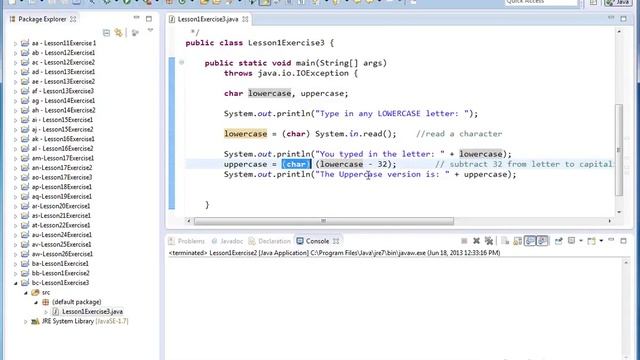Screen dimensions: 640x360
Task: Click the Java perspective button
Action: point(618,2)
